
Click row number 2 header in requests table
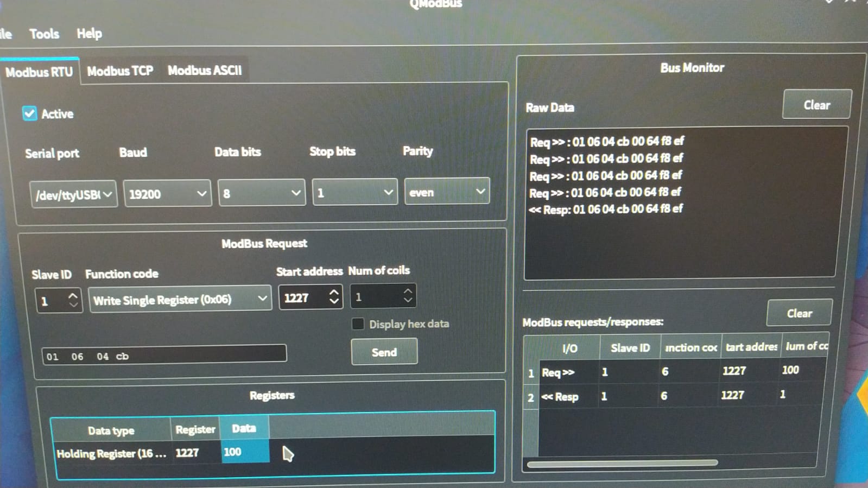point(531,397)
